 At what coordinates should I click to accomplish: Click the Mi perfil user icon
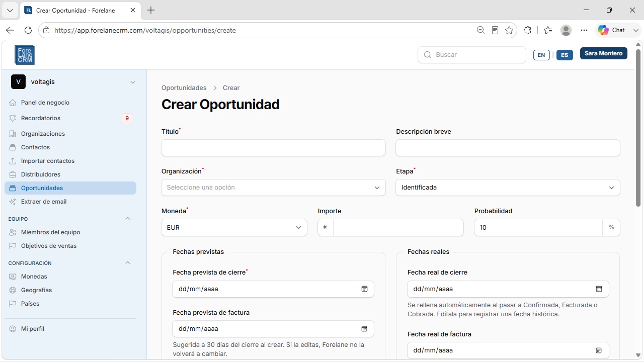[x=13, y=329]
